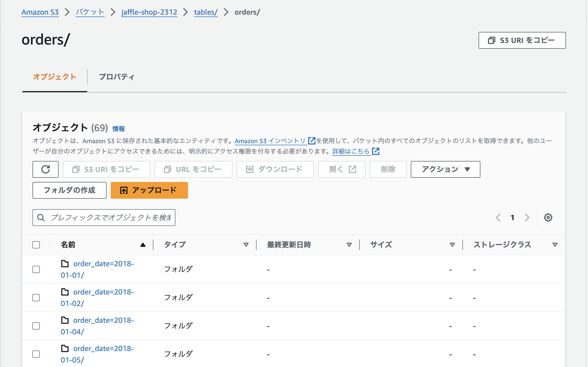Screen dimensions: 588x367
Task: Click the top S3 URI をコピー button
Action: click(522, 40)
